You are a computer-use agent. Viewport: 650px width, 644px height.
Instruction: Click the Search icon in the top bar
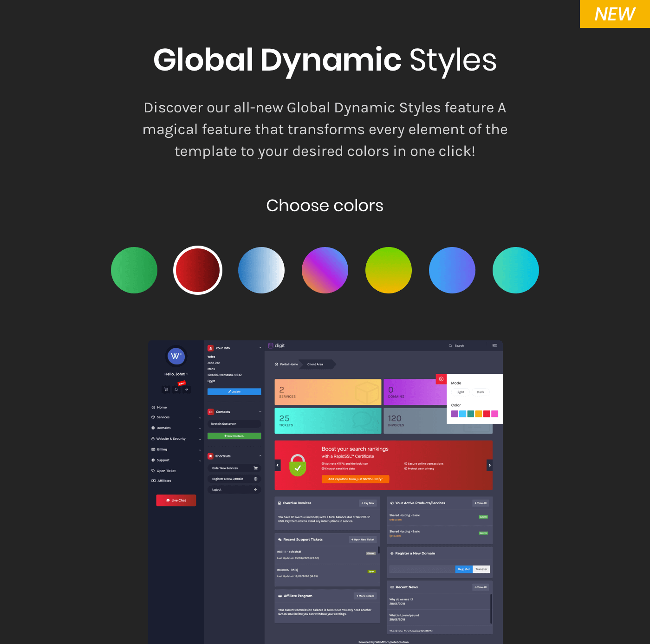450,345
